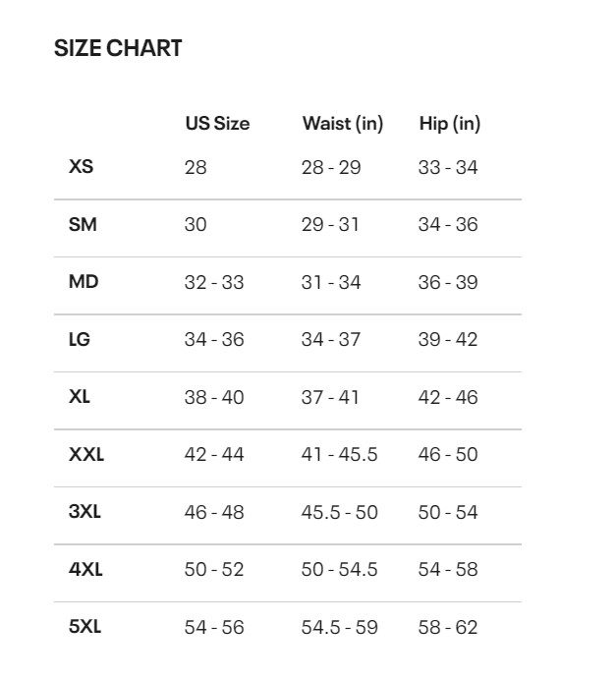
Task: Select the XS size row label
Action: tap(82, 167)
